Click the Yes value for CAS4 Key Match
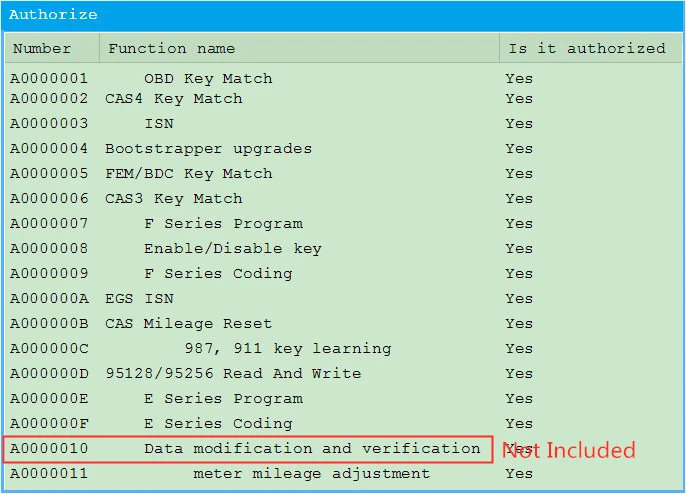The width and height of the screenshot is (686, 494). 519,98
